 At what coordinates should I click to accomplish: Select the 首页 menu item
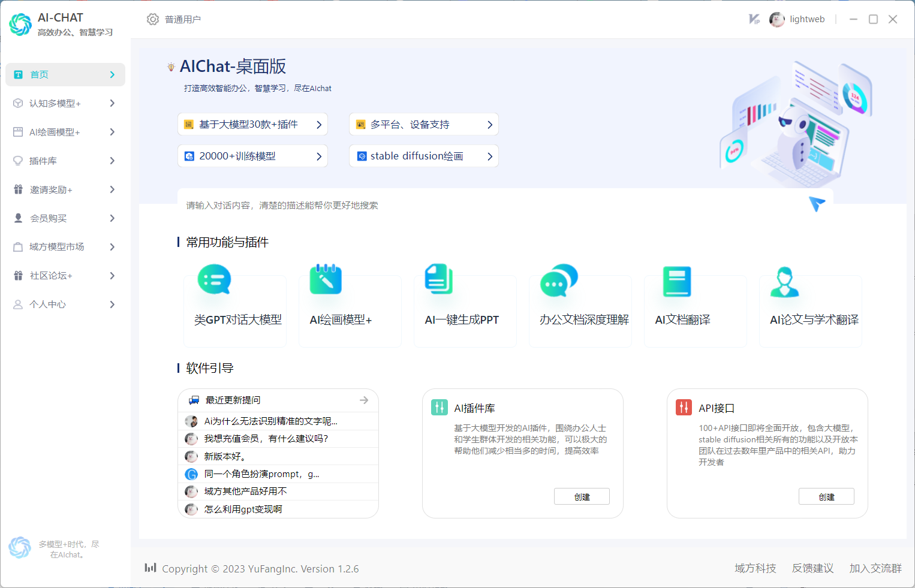pyautogui.click(x=65, y=74)
